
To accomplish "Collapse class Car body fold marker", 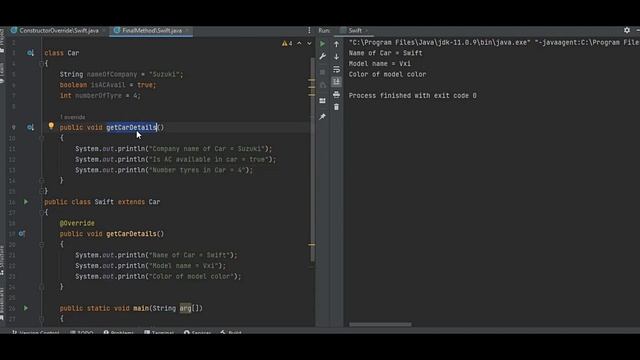I will [x=42, y=64].
